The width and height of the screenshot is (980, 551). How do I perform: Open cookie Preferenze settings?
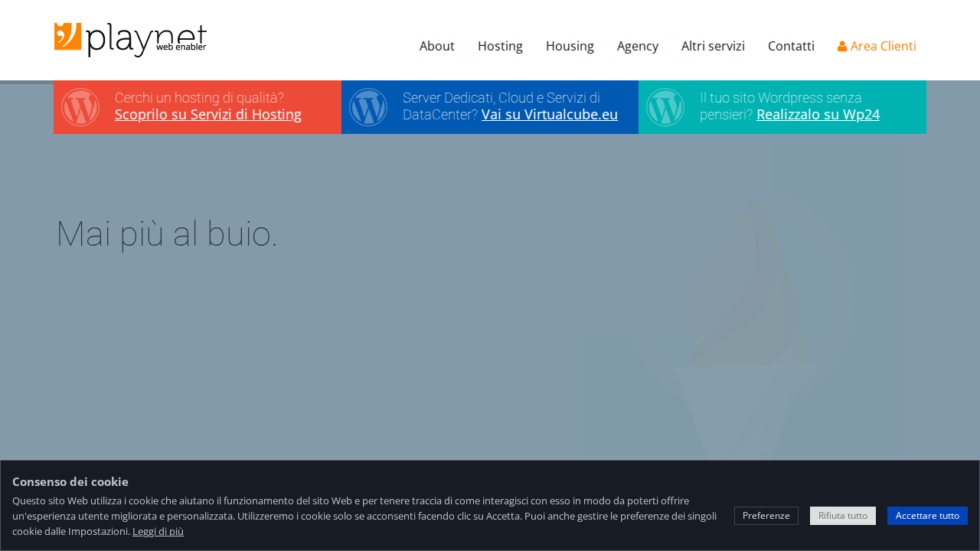(766, 516)
